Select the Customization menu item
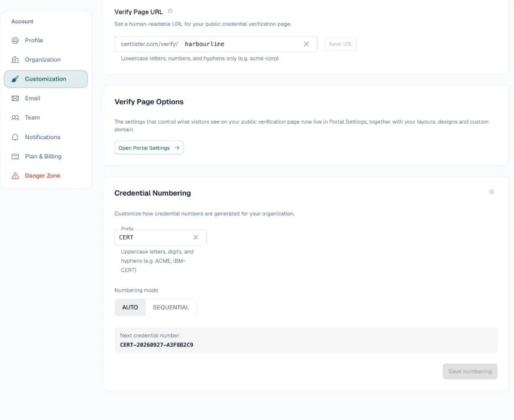Screen dimensions: 514x420 pos(46,79)
